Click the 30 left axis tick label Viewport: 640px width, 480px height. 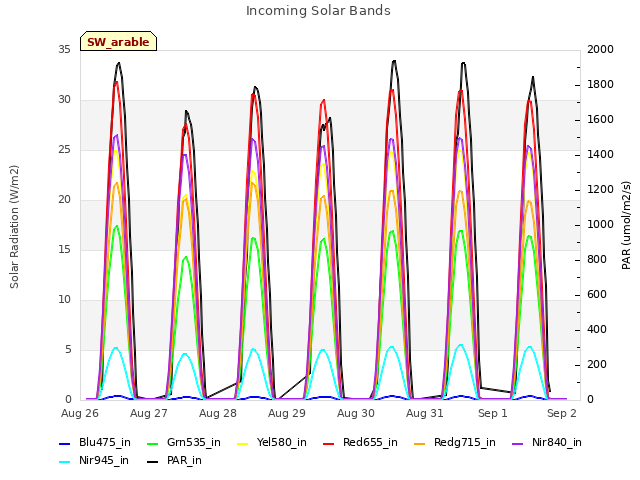[64, 100]
